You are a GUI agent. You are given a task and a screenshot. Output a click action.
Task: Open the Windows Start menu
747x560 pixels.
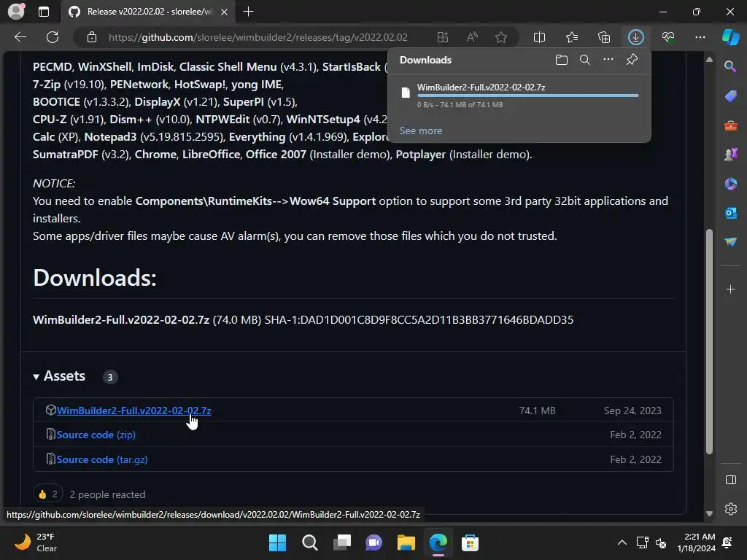(x=278, y=542)
